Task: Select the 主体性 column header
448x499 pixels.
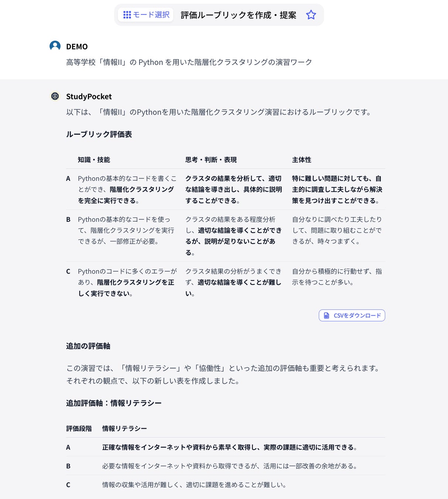Action: click(x=302, y=160)
